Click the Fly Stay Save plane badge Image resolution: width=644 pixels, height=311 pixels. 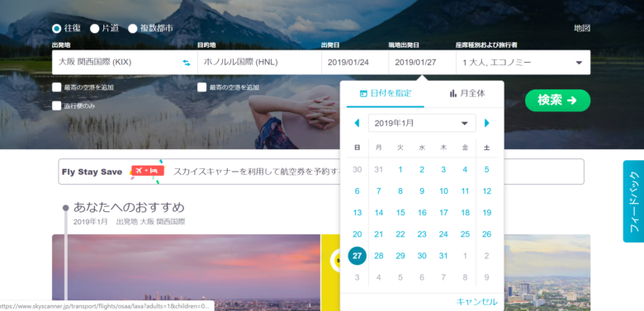coord(148,171)
